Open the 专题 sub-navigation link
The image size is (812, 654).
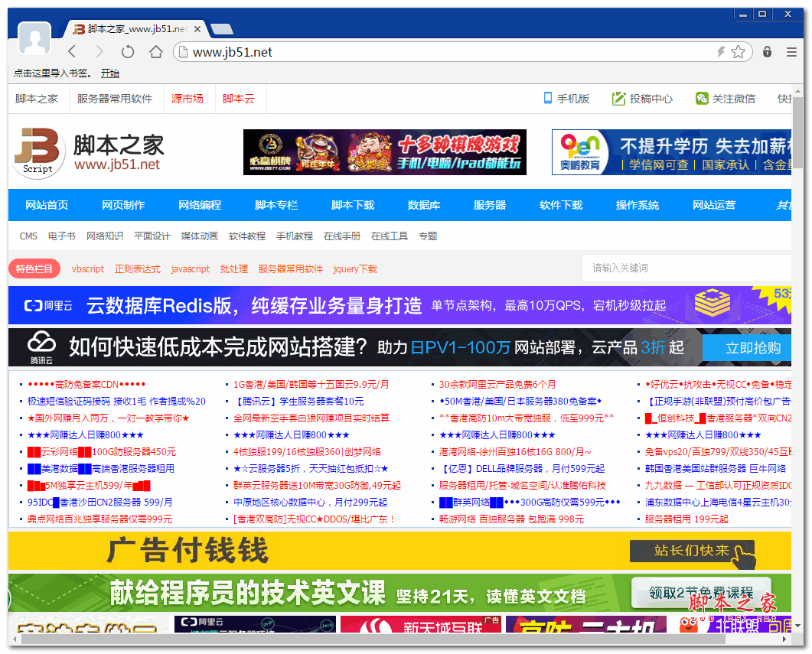(428, 236)
